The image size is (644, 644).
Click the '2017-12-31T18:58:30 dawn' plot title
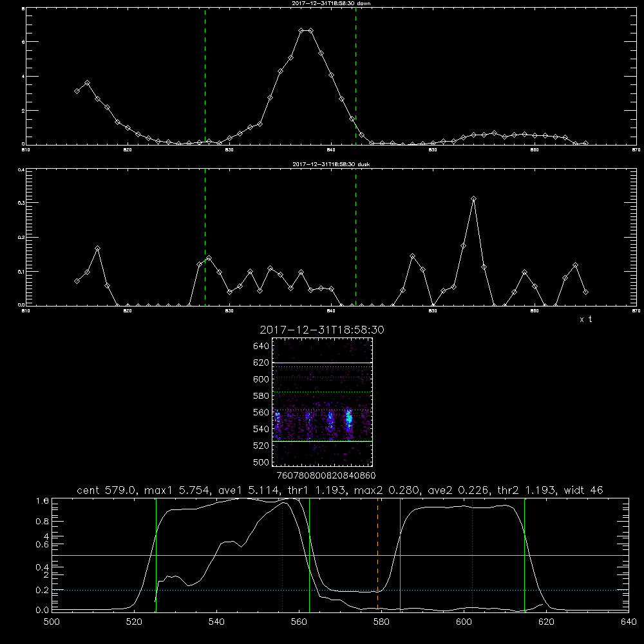331,3
